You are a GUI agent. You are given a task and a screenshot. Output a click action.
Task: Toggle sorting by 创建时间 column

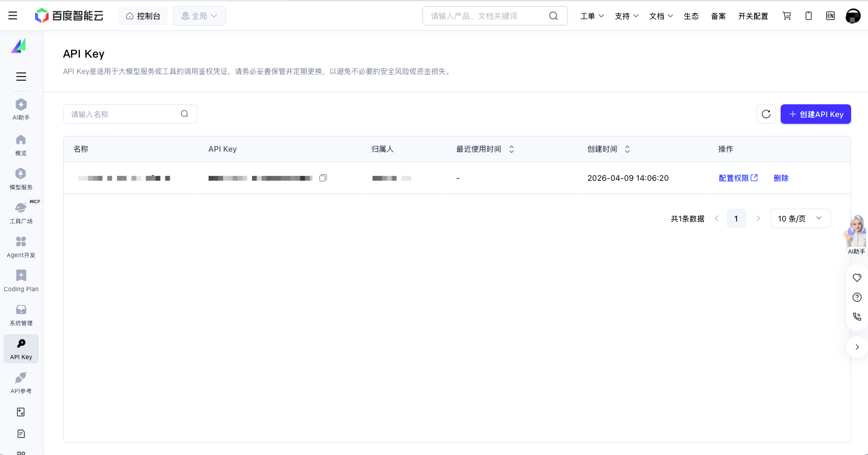(x=627, y=149)
